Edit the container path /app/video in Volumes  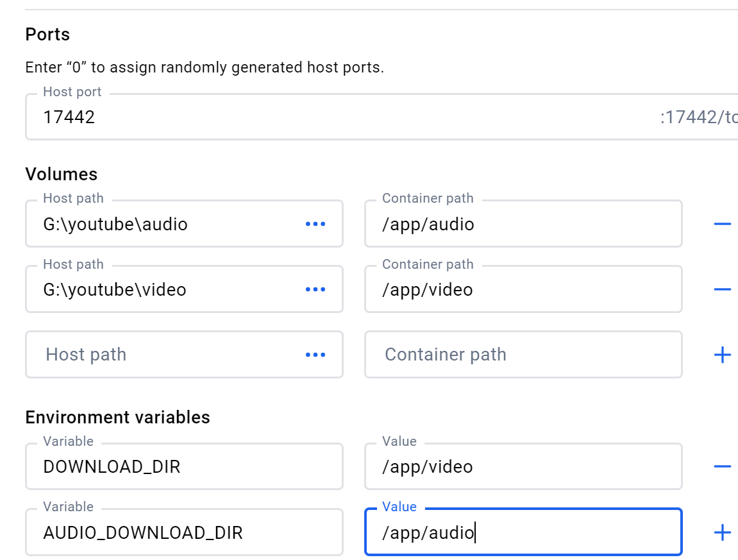click(523, 289)
